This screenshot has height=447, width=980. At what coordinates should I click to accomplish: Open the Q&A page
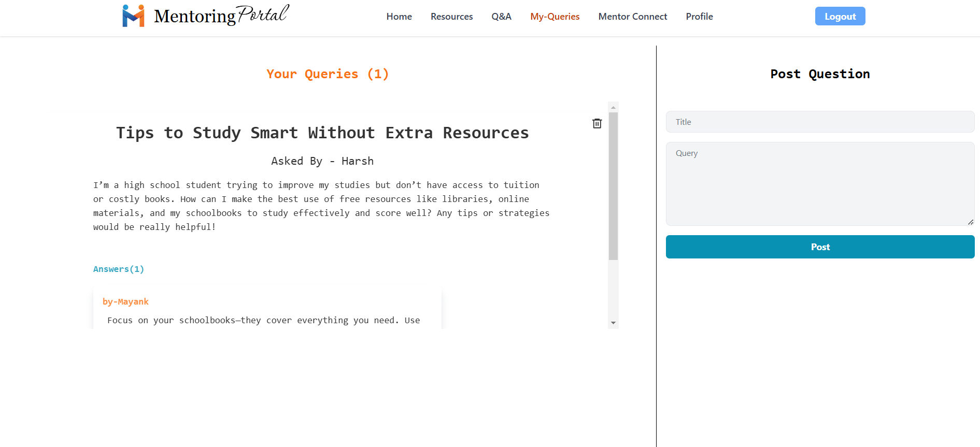[501, 17]
